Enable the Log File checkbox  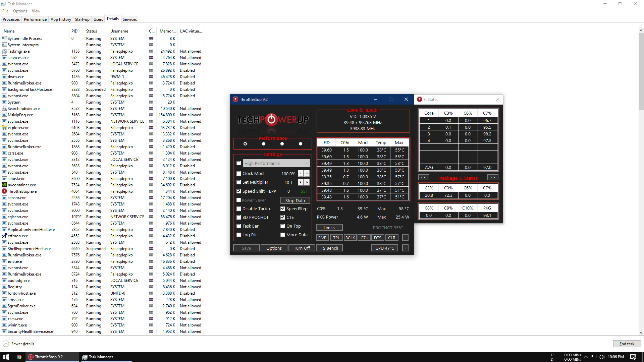point(239,235)
